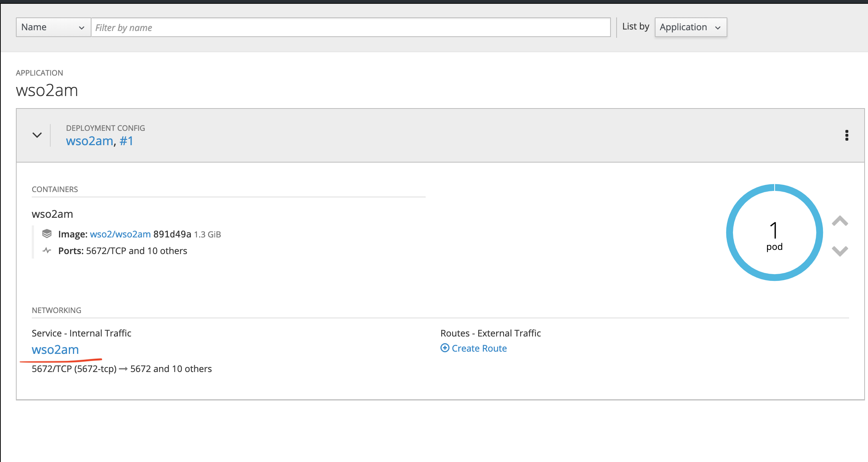Scale down pod count arrow
This screenshot has height=462, width=868.
pos(840,251)
